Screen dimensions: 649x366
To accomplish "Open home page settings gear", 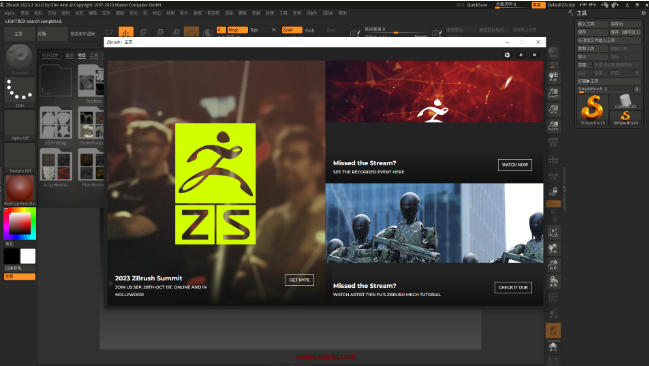I will [507, 55].
